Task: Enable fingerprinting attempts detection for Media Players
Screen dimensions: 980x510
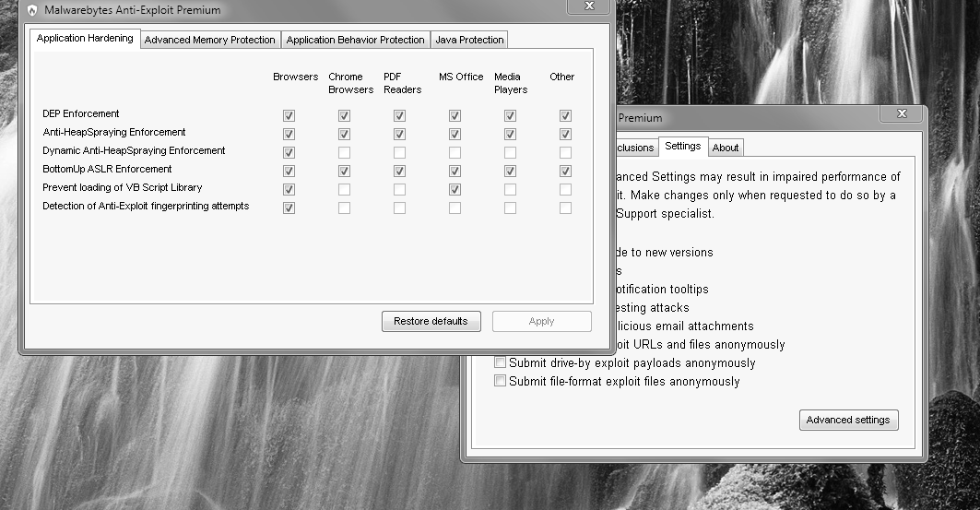Action: tap(510, 208)
